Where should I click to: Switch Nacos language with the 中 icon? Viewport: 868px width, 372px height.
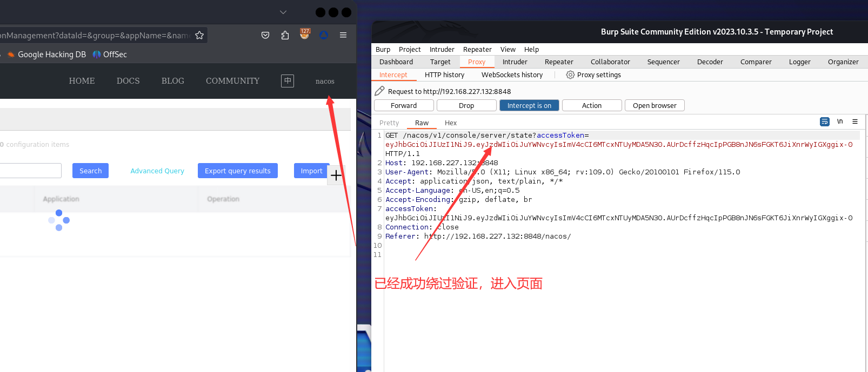(x=288, y=81)
